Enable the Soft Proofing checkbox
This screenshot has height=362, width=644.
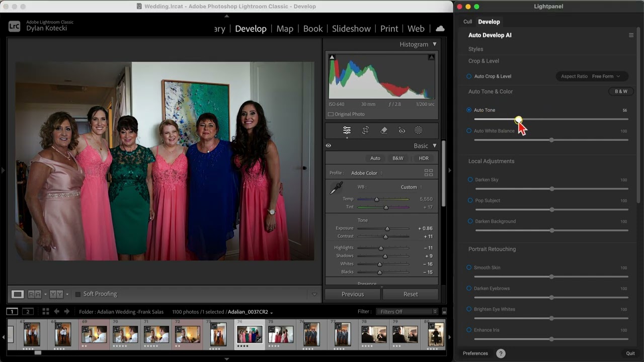[78, 294]
